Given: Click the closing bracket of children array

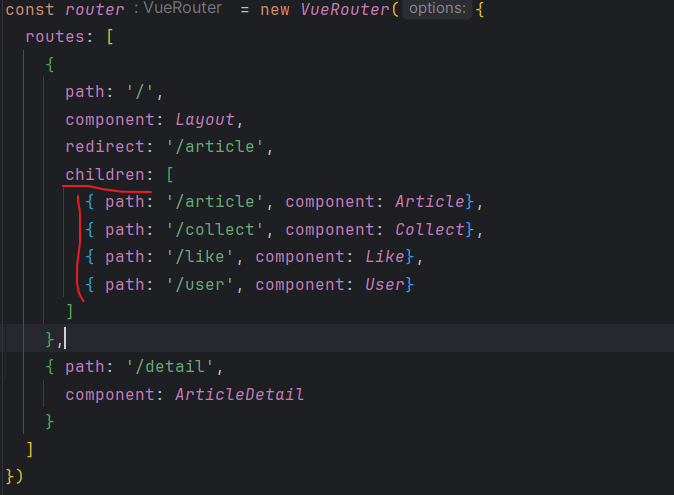Looking at the screenshot, I should pyautogui.click(x=70, y=311).
